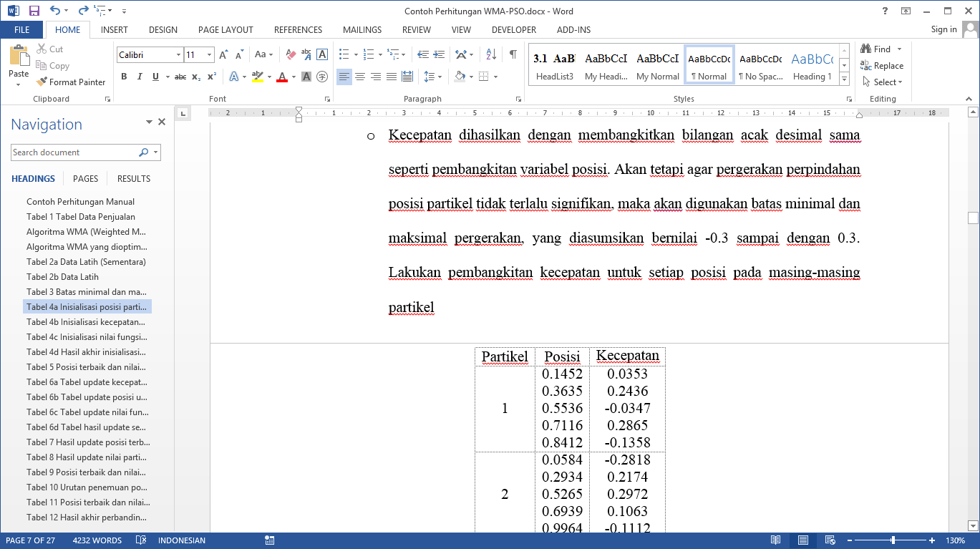Open the PAGE LAYOUT ribbon tab
The image size is (980, 549).
pyautogui.click(x=225, y=30)
